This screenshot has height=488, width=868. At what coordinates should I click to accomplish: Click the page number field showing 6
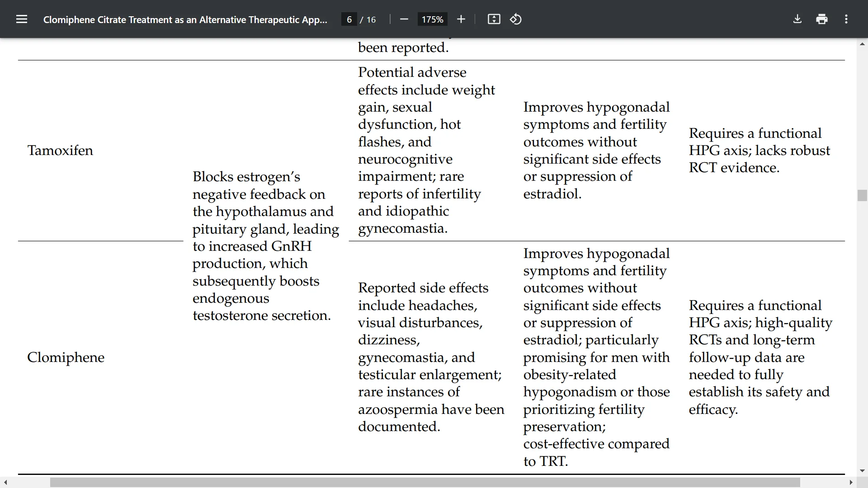[349, 19]
